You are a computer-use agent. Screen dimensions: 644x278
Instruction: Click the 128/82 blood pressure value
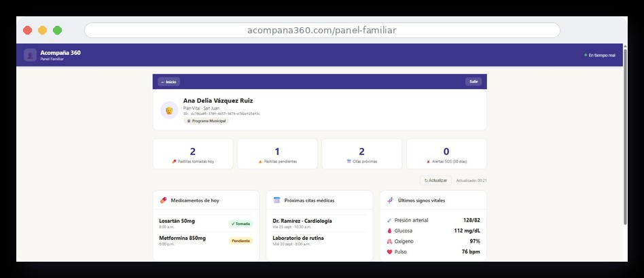coord(471,220)
